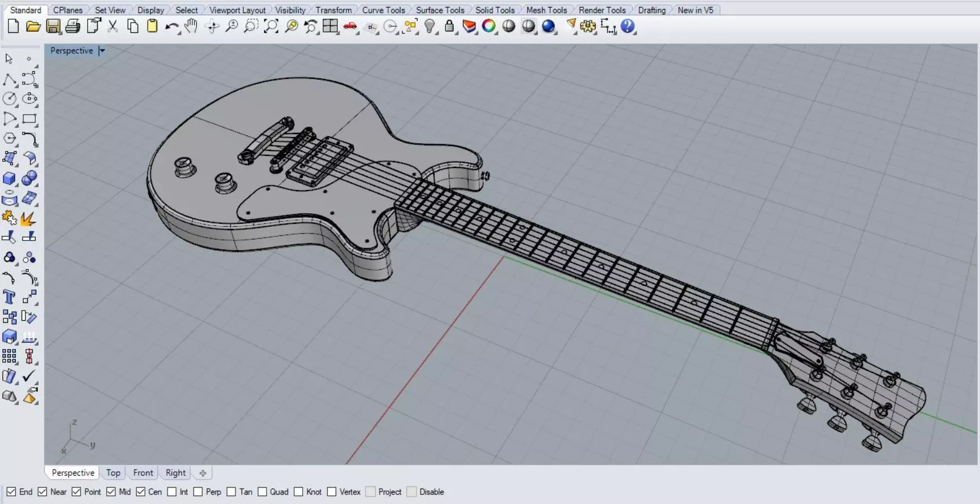Open the New in V5 toolbar tab
This screenshot has width=980, height=504.
pos(695,10)
